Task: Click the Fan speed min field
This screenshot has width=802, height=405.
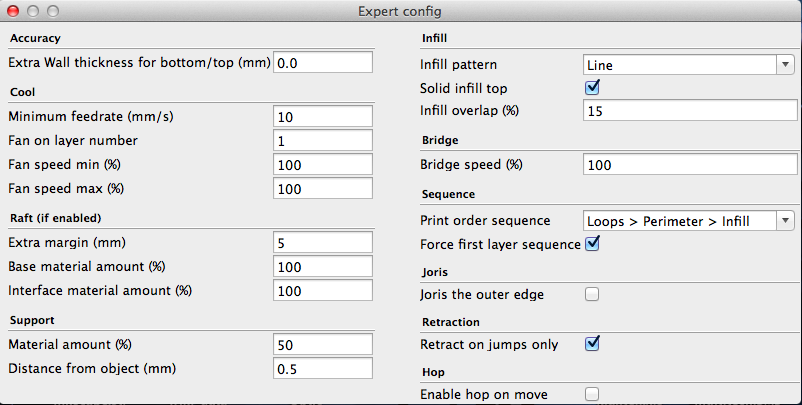Action: click(x=322, y=164)
